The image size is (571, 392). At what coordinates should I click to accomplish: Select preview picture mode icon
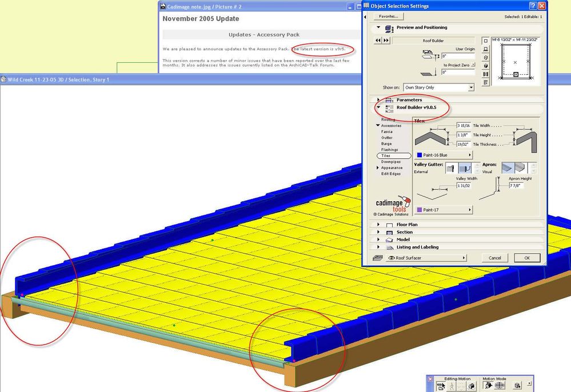click(485, 74)
